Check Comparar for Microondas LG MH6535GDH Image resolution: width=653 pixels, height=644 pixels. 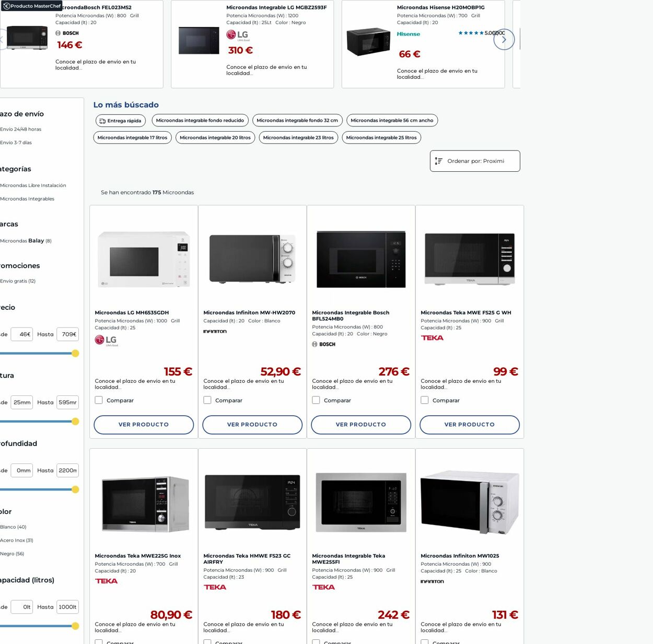click(99, 400)
